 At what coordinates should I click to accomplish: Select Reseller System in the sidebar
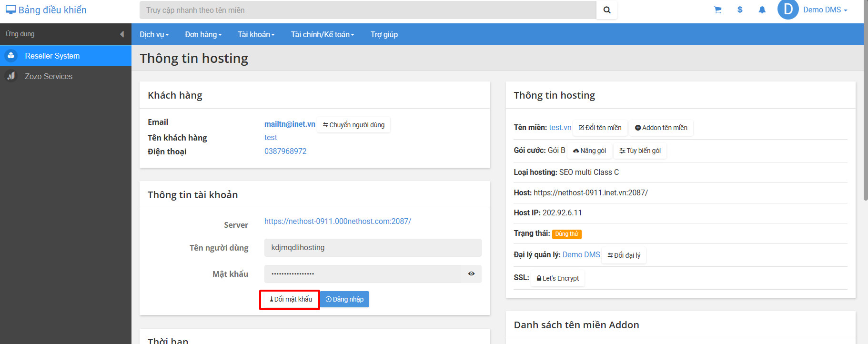[66, 56]
